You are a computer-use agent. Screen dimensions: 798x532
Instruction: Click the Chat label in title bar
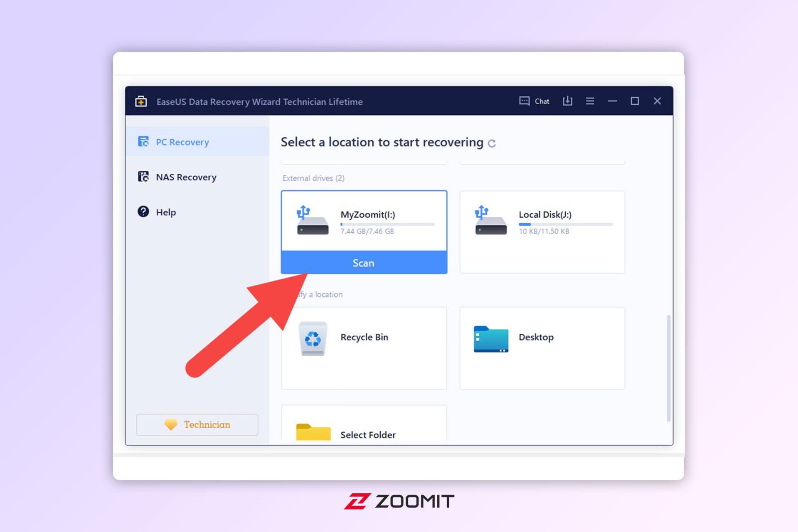(542, 101)
